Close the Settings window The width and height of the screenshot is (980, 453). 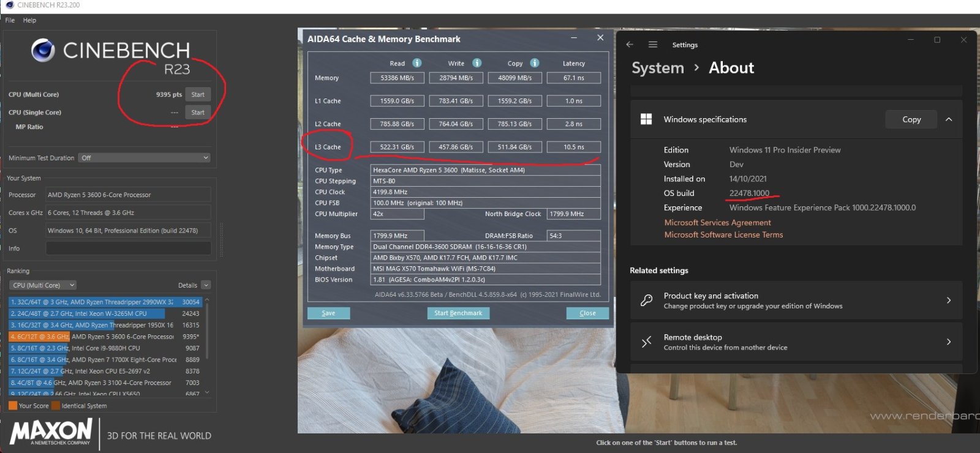click(963, 40)
